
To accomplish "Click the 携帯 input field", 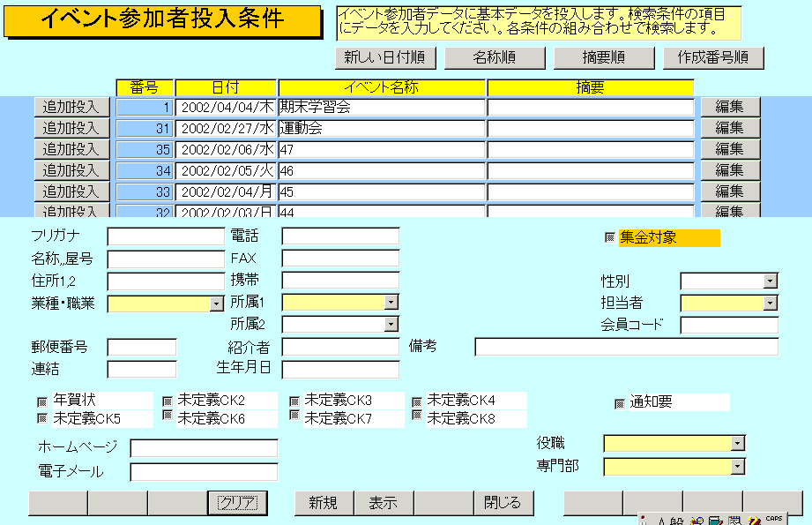I will pyautogui.click(x=340, y=281).
